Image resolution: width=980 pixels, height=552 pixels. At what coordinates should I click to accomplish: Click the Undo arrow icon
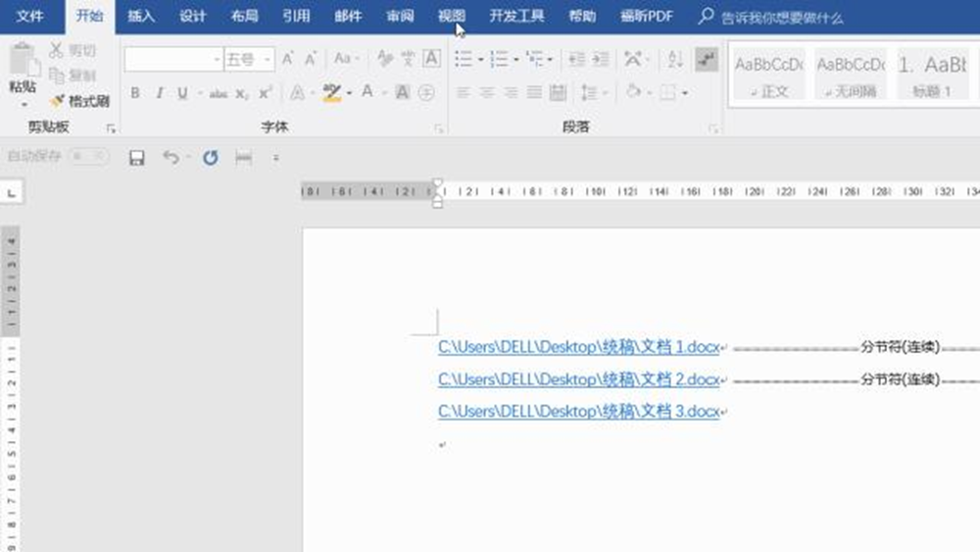click(171, 158)
